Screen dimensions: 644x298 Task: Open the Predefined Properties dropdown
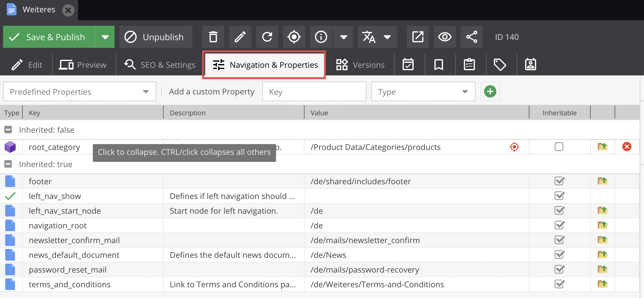tap(79, 92)
